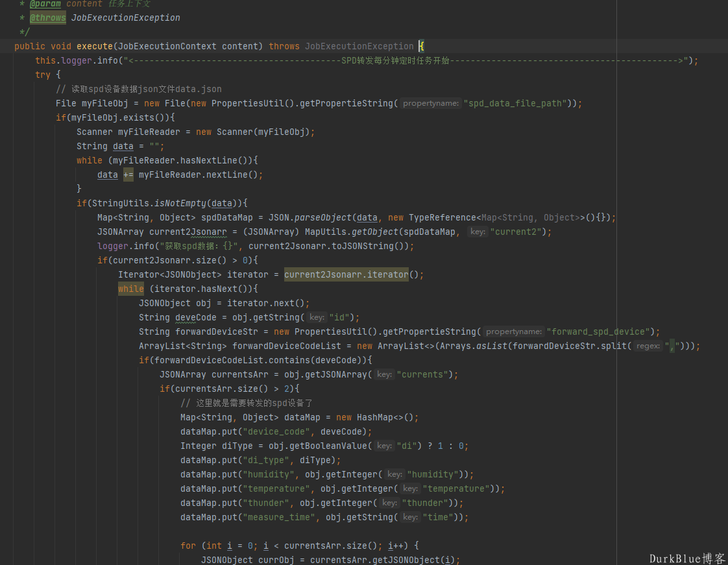The image size is (728, 565).
Task: Click the throws keyword in method signature
Action: 284,47
